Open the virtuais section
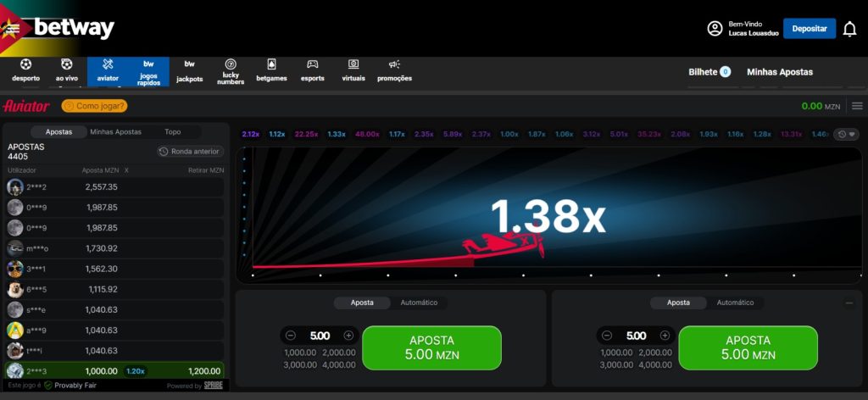 tap(353, 71)
